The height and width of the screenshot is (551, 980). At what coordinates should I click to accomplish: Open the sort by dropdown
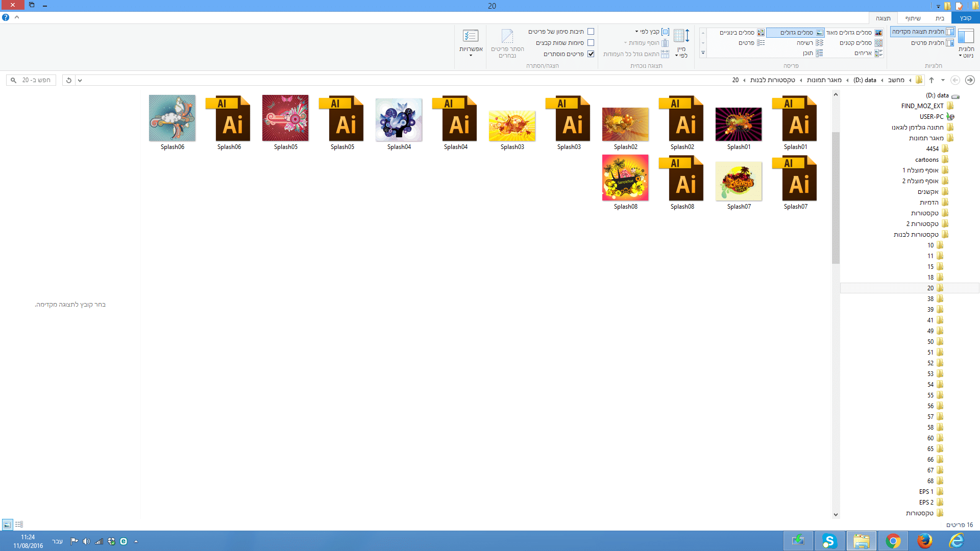pyautogui.click(x=682, y=43)
